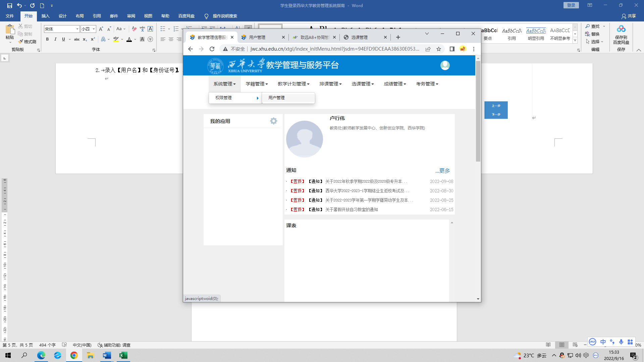644x362 pixels.
Task: Click the browser share icon
Action: 428,49
